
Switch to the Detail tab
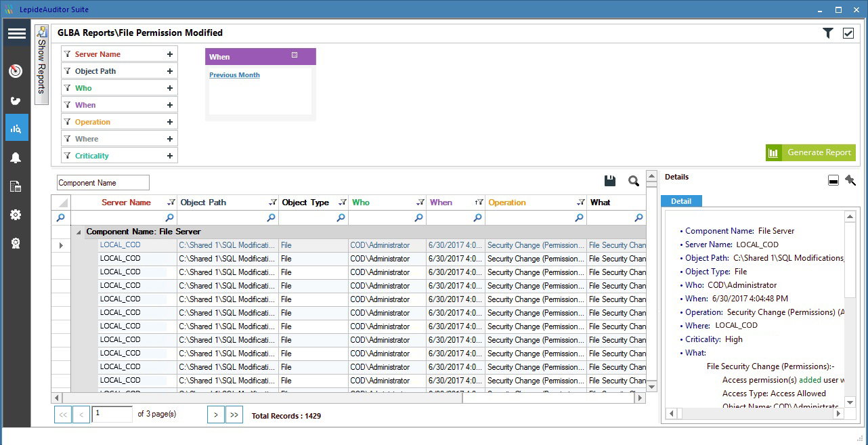[681, 201]
